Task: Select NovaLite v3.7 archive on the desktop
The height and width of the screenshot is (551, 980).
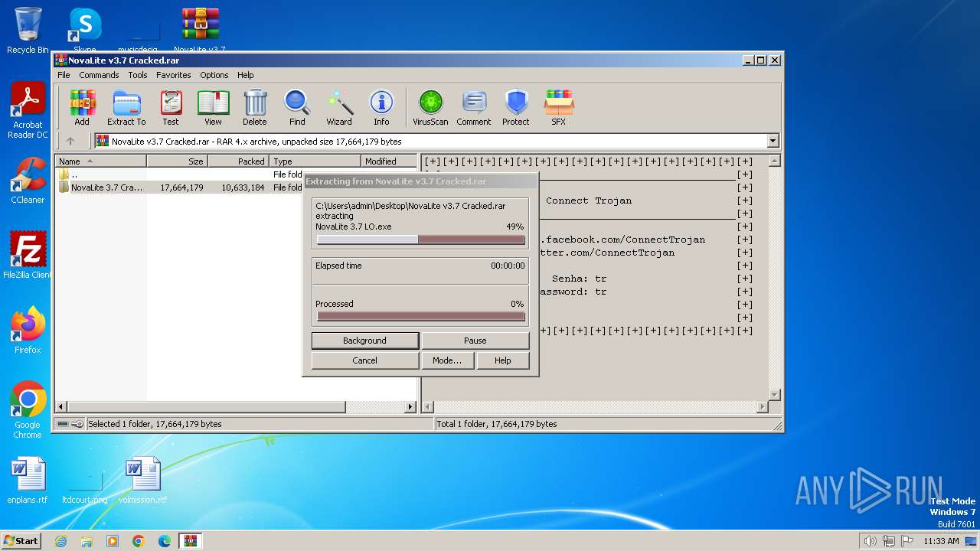Action: pos(200,31)
